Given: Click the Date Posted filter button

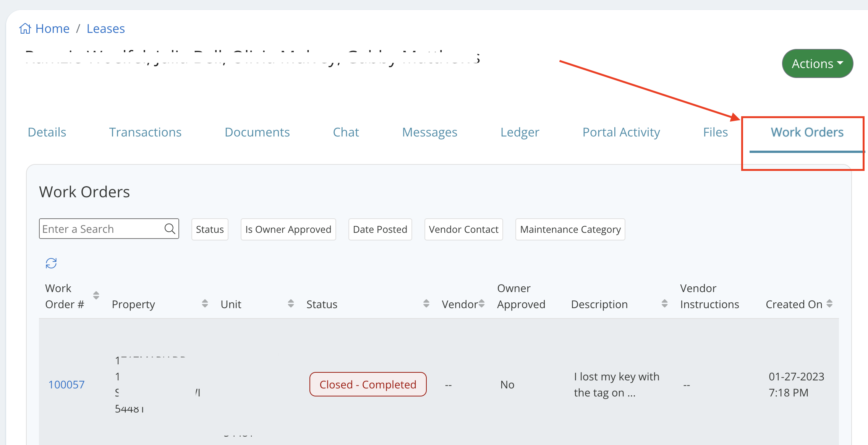Looking at the screenshot, I should pos(380,229).
